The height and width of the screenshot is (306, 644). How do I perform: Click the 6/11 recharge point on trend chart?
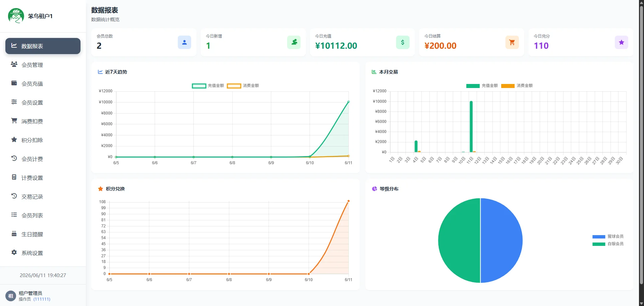click(x=348, y=102)
